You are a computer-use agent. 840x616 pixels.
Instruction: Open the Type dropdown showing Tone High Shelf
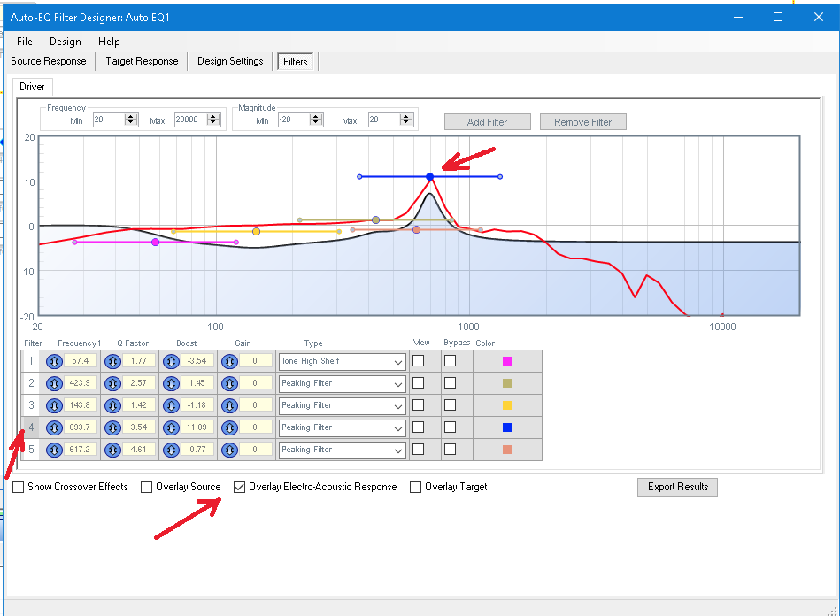342,361
